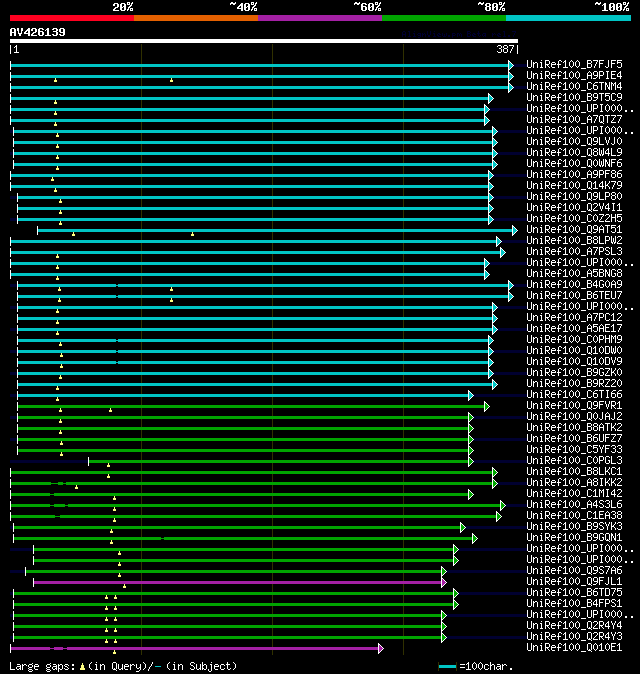Click the purple alignment bar for Q010E1

[x=196, y=648]
